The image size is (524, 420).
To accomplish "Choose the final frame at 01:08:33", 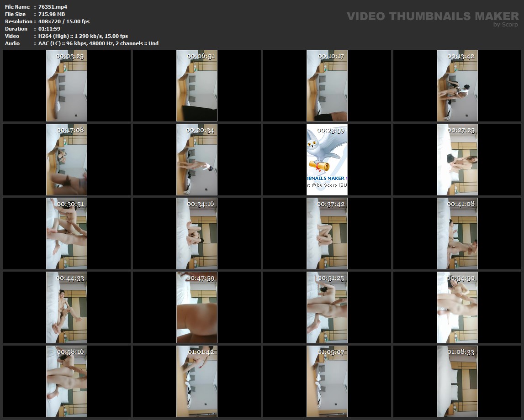I will point(457,382).
